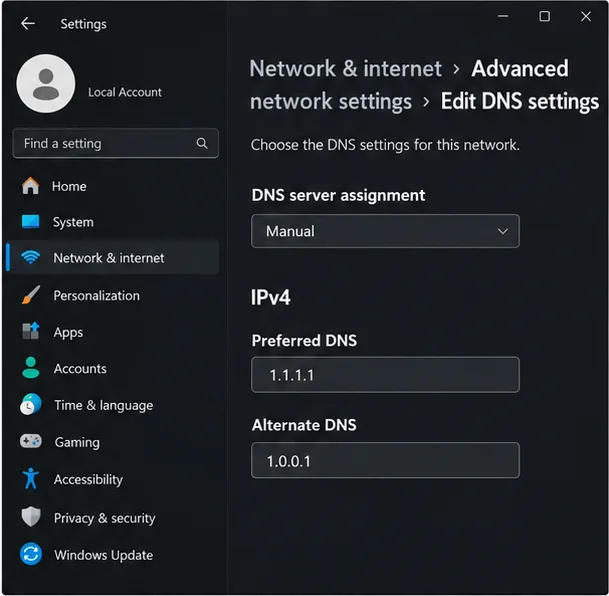Click the Personalization paintbrush icon
This screenshot has height=596, width=609.
[x=31, y=295]
